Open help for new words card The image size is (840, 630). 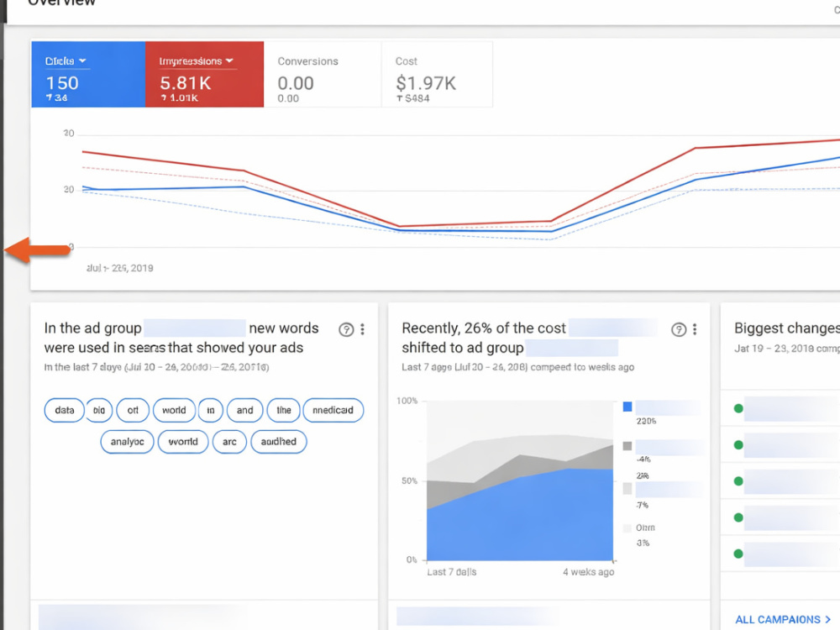point(346,329)
